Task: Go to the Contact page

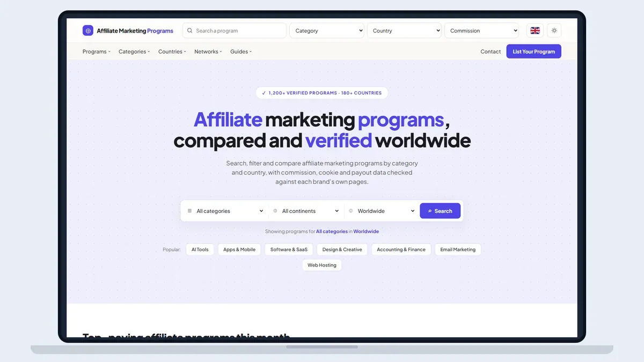Action: (491, 51)
